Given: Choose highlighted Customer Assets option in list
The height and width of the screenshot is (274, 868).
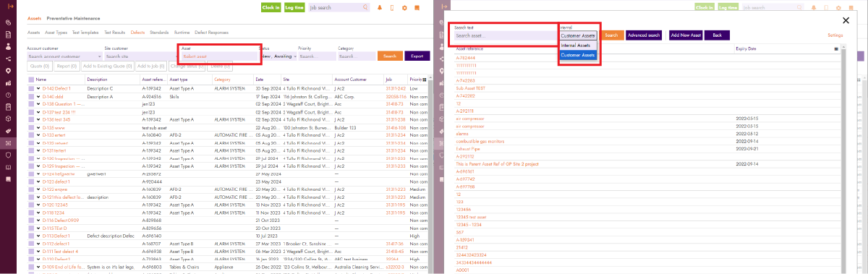Looking at the screenshot, I should (578, 55).
